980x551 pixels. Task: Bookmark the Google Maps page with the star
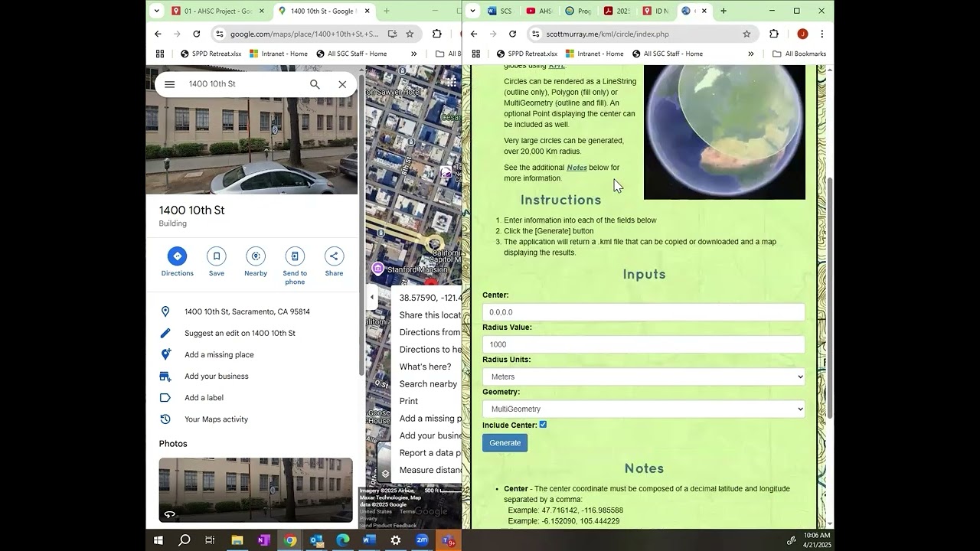click(410, 34)
